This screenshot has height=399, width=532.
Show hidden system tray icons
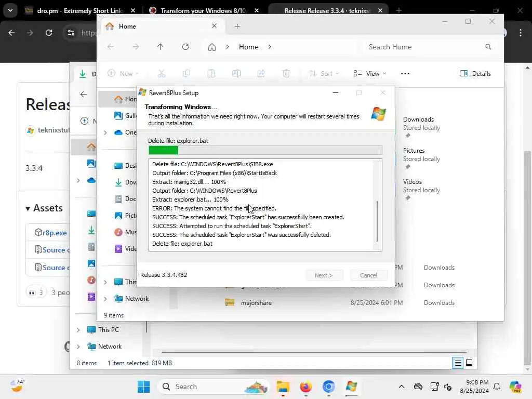point(402,387)
